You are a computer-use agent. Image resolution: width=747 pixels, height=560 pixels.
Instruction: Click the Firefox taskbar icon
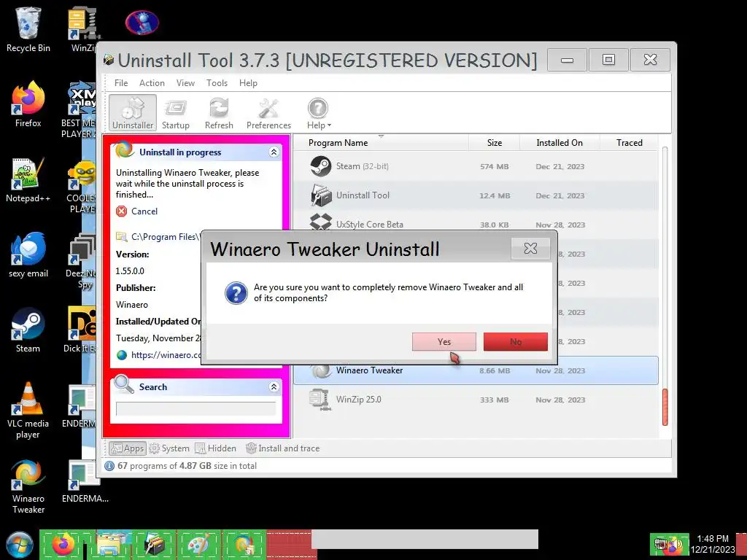pos(63,545)
